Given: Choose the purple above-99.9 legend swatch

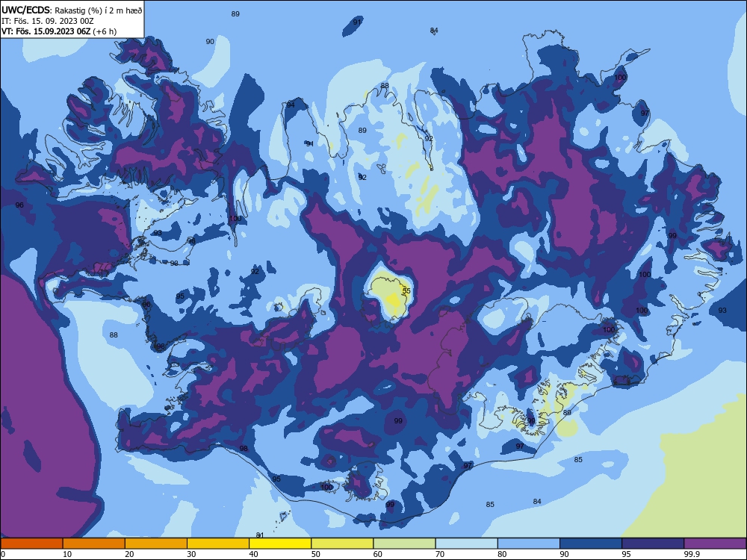Looking at the screenshot, I should coord(715,544).
